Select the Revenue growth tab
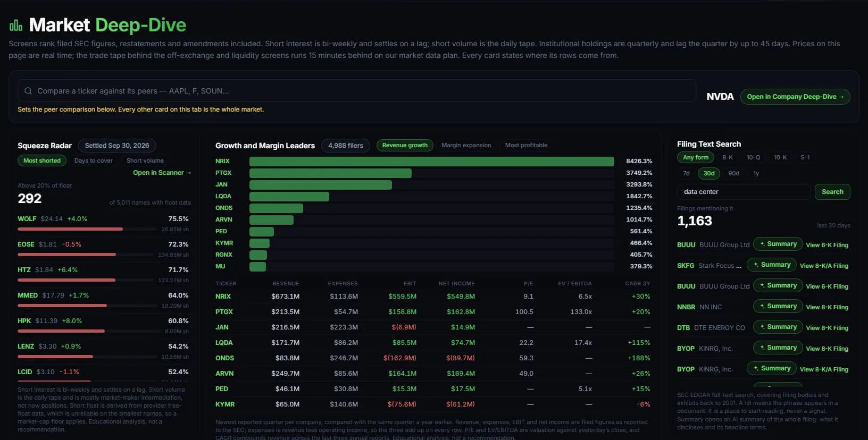The width and height of the screenshot is (868, 440). [x=405, y=145]
